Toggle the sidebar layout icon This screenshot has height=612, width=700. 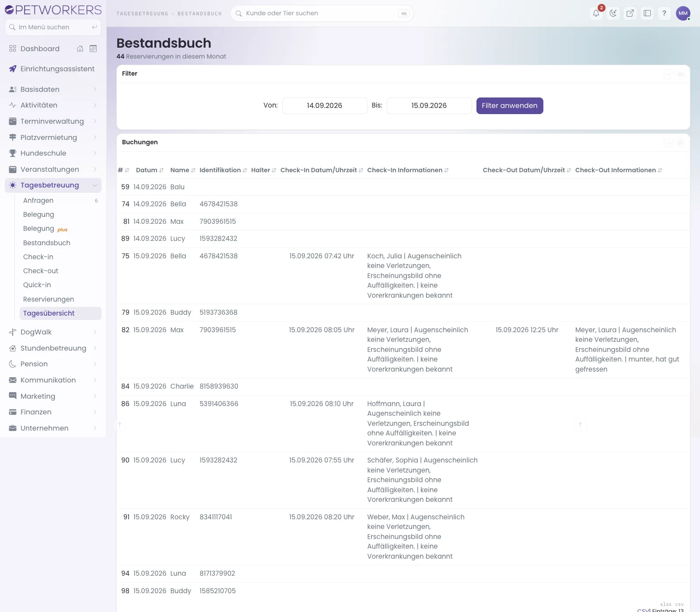tap(647, 13)
